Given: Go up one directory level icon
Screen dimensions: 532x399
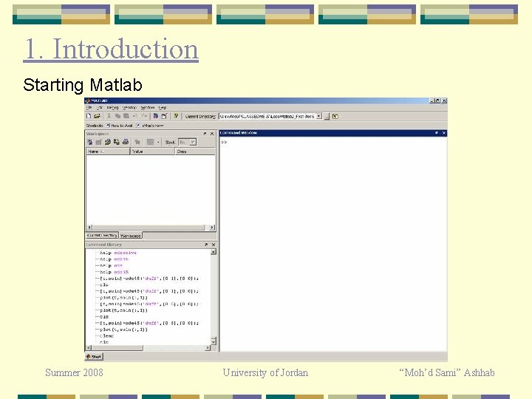Looking at the screenshot, I should [335, 117].
